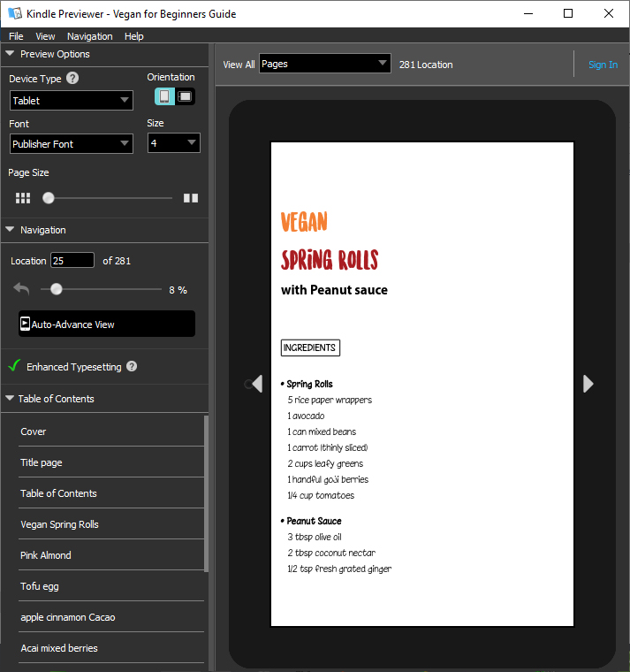The height and width of the screenshot is (672, 630).
Task: Jump to Cover in the contents list
Action: point(111,431)
